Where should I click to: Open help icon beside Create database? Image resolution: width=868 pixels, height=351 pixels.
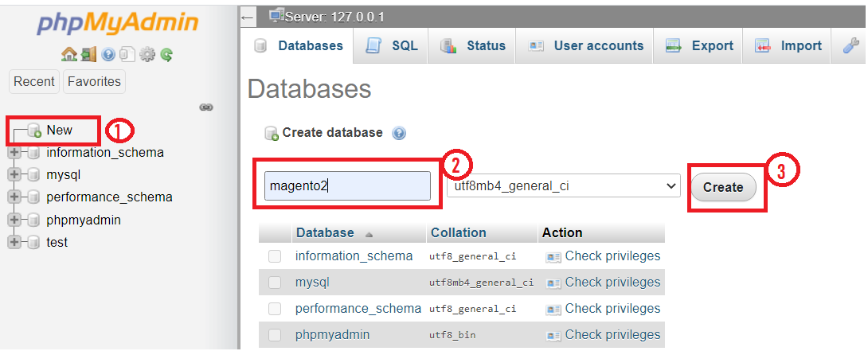click(399, 133)
